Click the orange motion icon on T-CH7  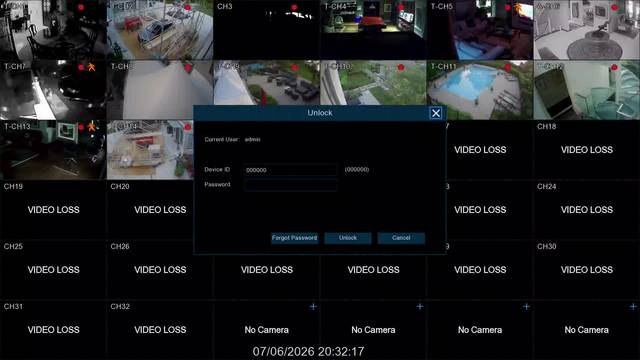click(x=91, y=67)
